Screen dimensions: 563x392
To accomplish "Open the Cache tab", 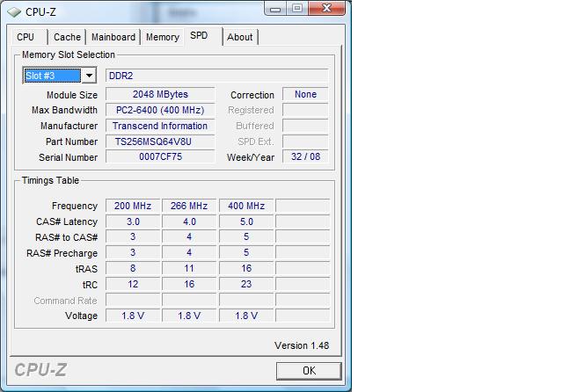I will pyautogui.click(x=67, y=37).
